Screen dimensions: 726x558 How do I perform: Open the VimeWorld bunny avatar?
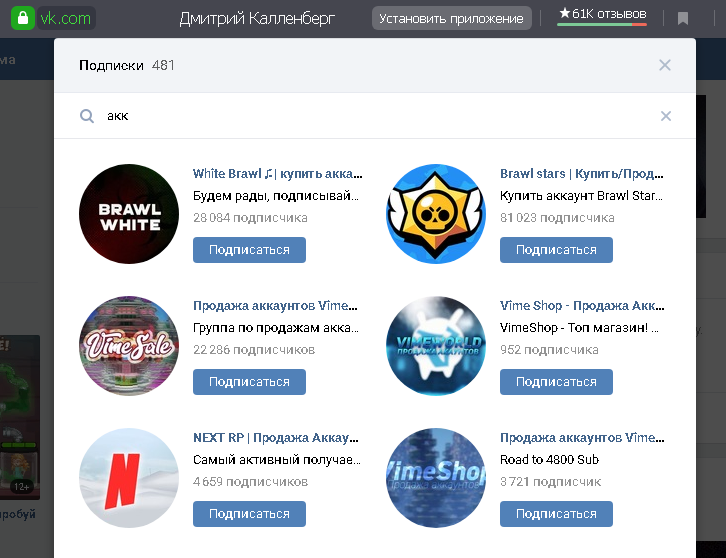click(x=436, y=346)
